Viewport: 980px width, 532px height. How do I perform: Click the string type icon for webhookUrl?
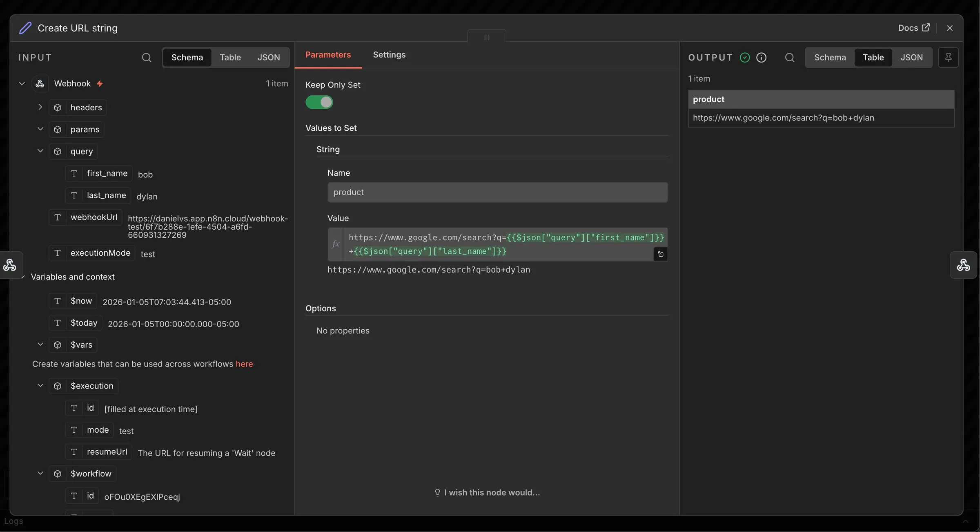click(x=58, y=217)
